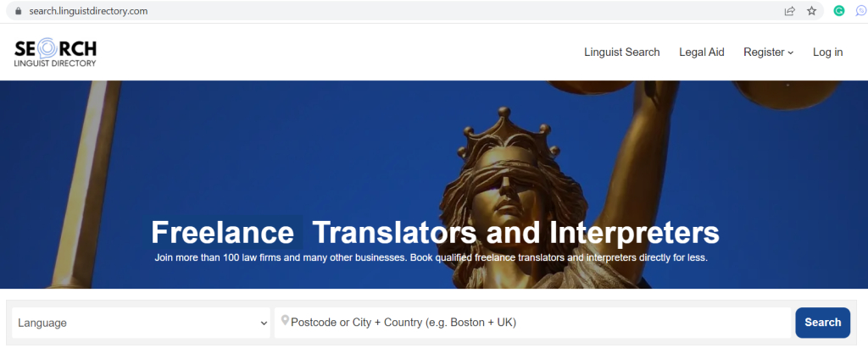Expand the Register dropdown menu

768,52
